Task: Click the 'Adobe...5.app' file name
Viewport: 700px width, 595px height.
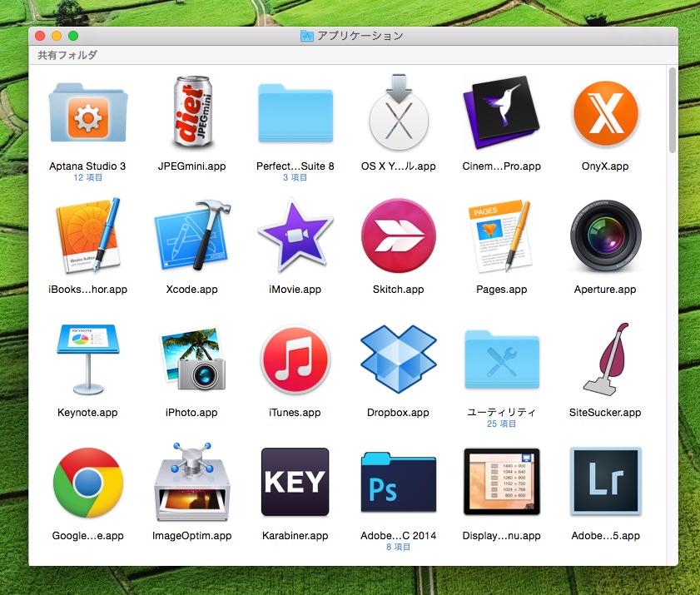Action: click(x=605, y=536)
